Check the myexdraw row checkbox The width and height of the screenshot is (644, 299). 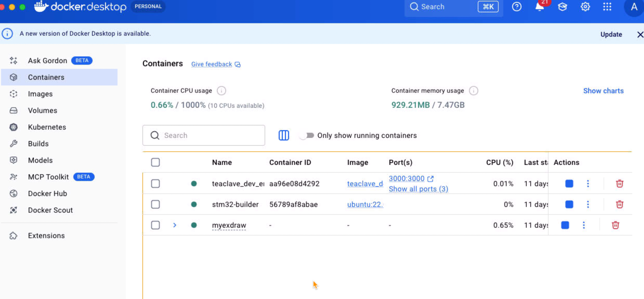(156, 225)
